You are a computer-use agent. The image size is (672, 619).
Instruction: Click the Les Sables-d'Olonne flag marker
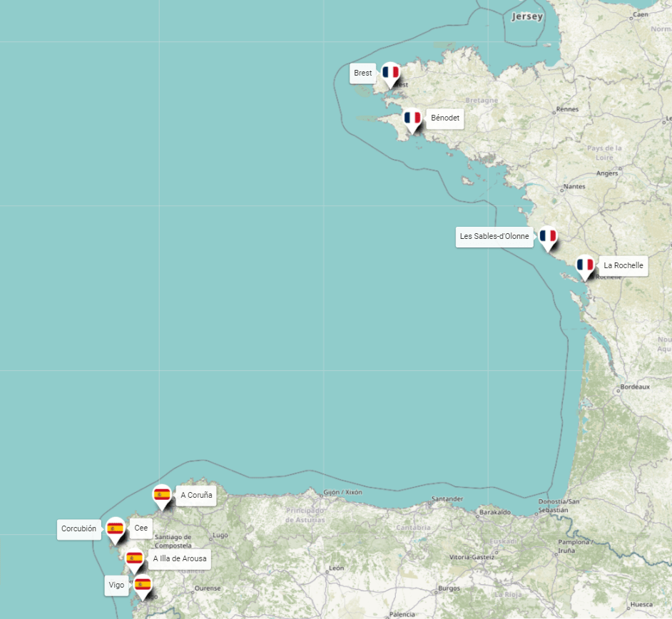[549, 235]
